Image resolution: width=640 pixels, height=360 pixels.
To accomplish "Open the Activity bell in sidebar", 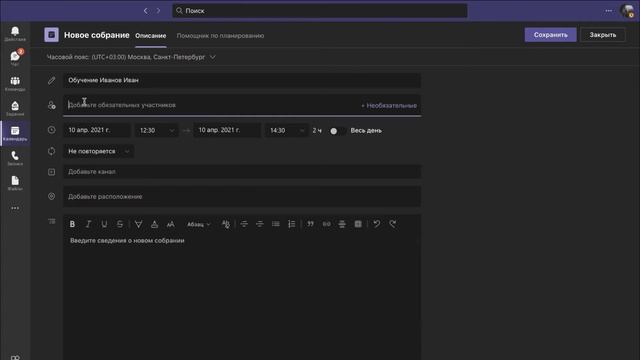I will coord(15,33).
